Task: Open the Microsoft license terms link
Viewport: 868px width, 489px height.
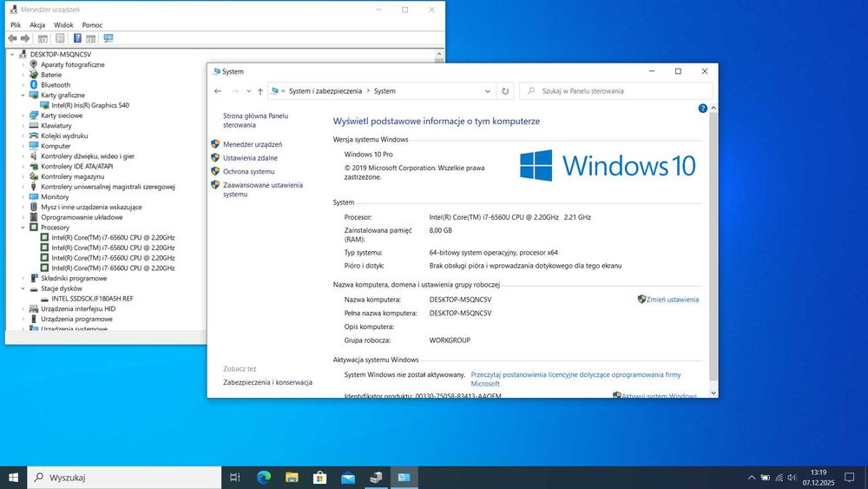Action: point(575,379)
